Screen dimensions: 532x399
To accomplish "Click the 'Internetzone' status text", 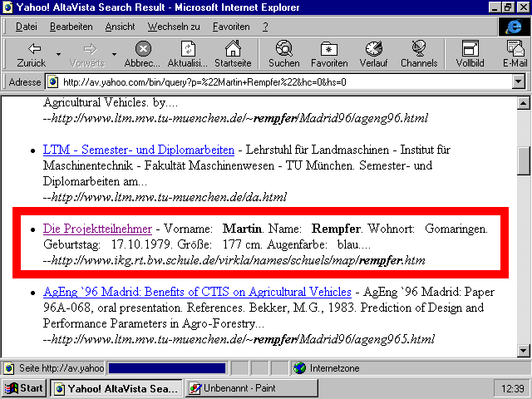I will point(334,368).
